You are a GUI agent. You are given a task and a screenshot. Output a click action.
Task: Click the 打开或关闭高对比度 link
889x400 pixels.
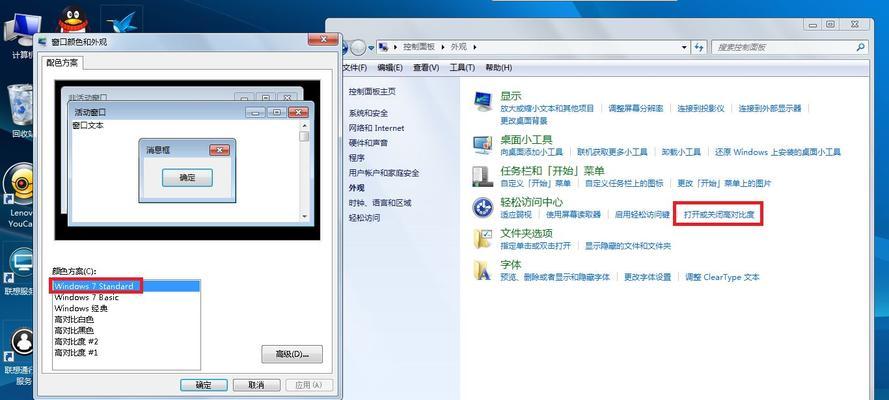pos(718,215)
